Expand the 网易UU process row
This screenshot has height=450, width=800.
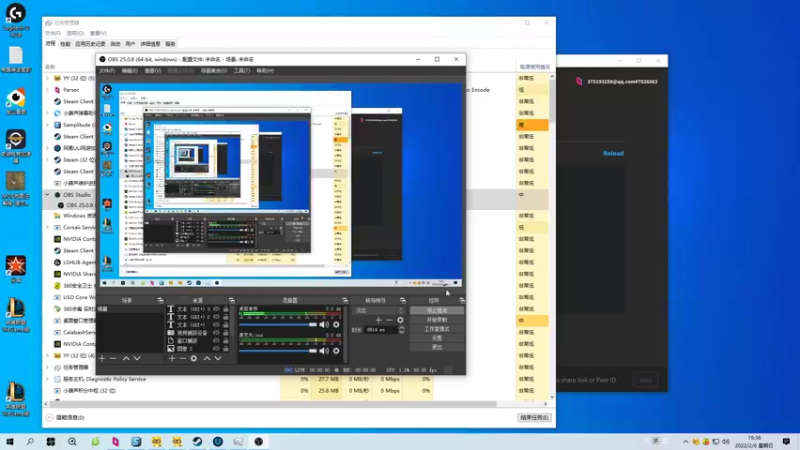[x=48, y=148]
